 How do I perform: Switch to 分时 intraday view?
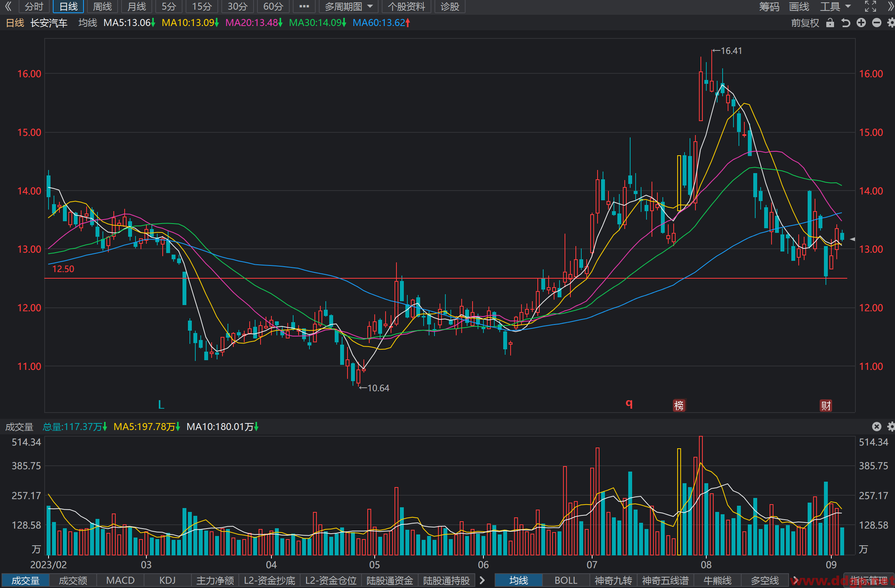34,7
